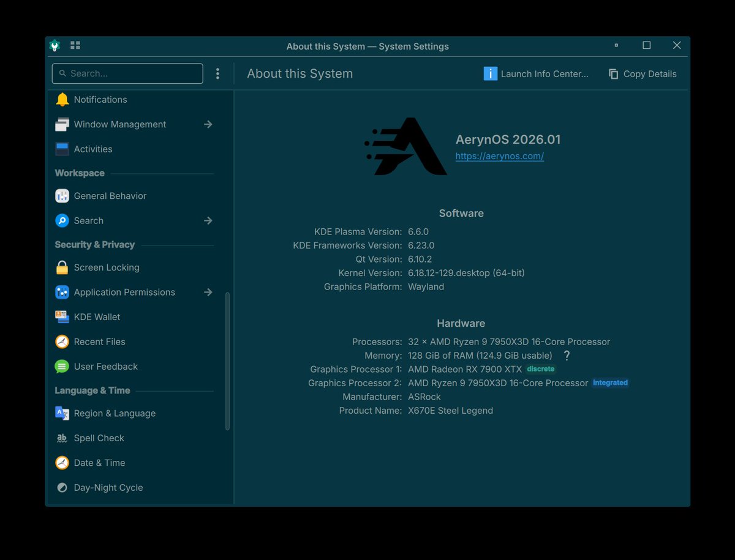Click the Day-Night Cycle icon
Viewport: 735px width, 560px height.
(62, 488)
